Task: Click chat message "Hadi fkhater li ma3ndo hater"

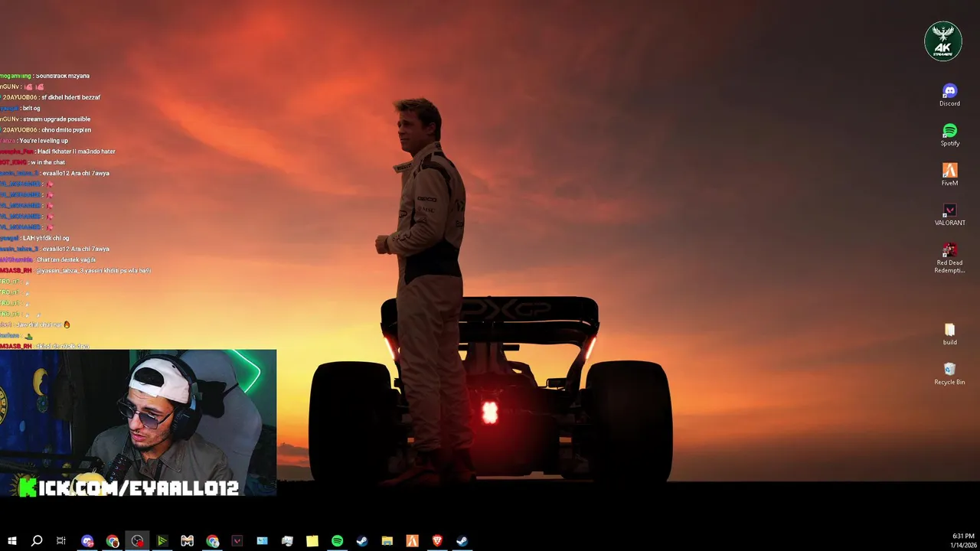Action: coord(77,152)
